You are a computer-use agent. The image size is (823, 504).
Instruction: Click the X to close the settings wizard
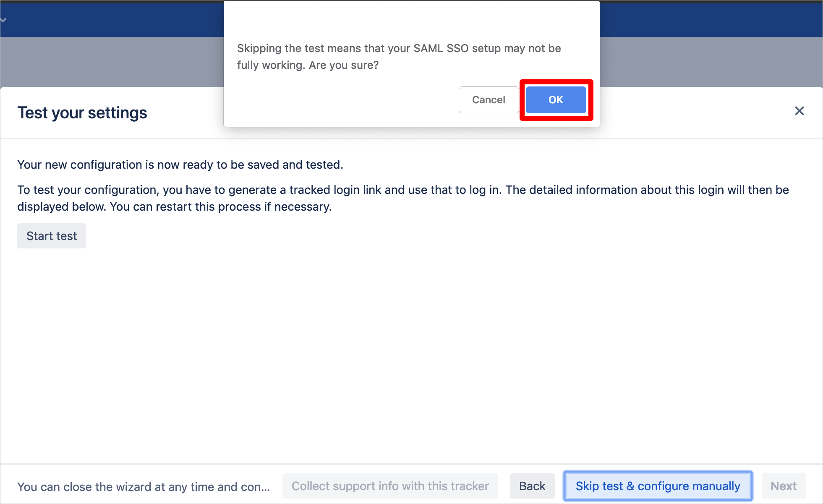pyautogui.click(x=799, y=111)
